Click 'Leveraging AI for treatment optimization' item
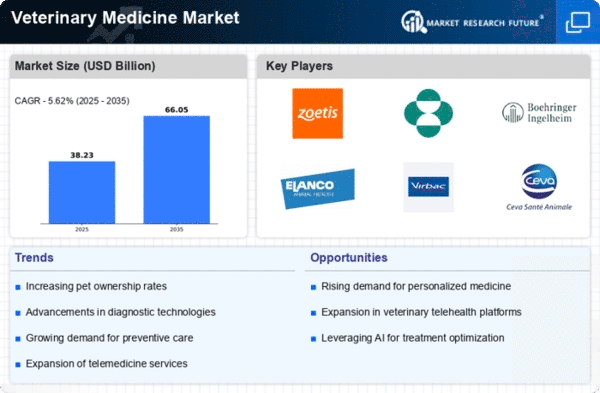 [412, 338]
